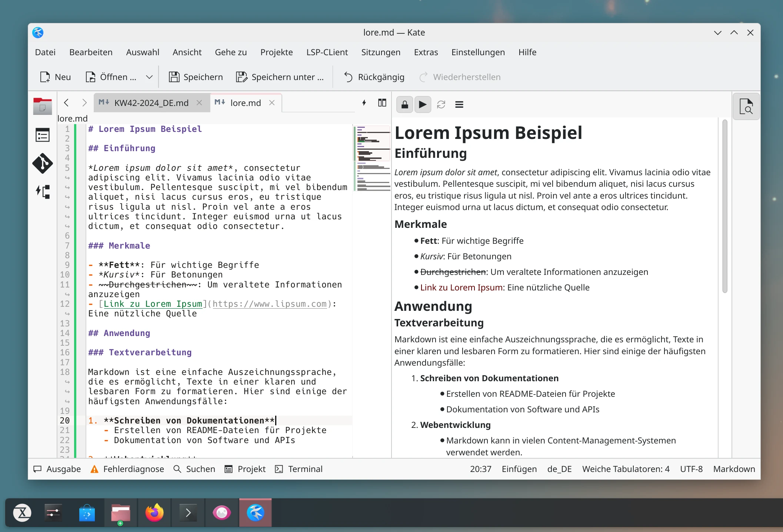Click the split view icon

tap(382, 103)
